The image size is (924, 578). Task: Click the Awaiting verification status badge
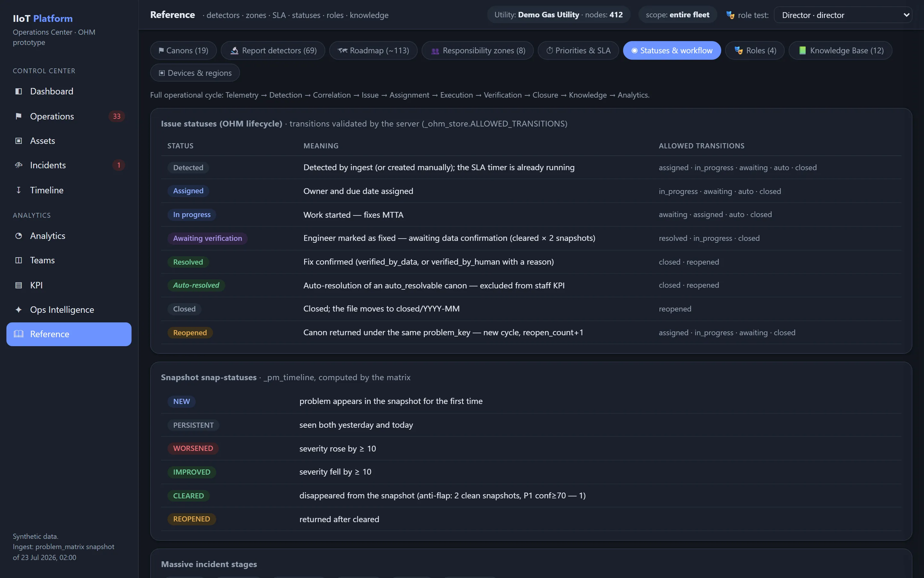point(208,238)
